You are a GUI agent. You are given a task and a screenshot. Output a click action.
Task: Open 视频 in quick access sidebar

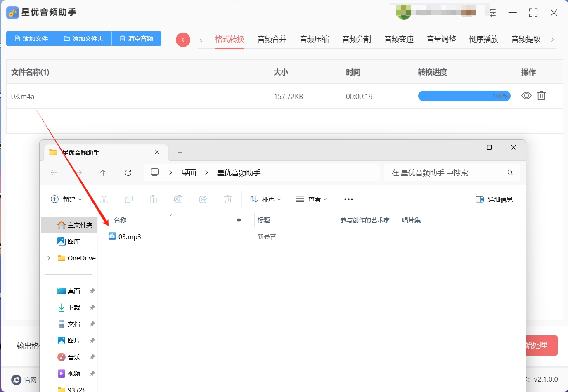click(69, 373)
